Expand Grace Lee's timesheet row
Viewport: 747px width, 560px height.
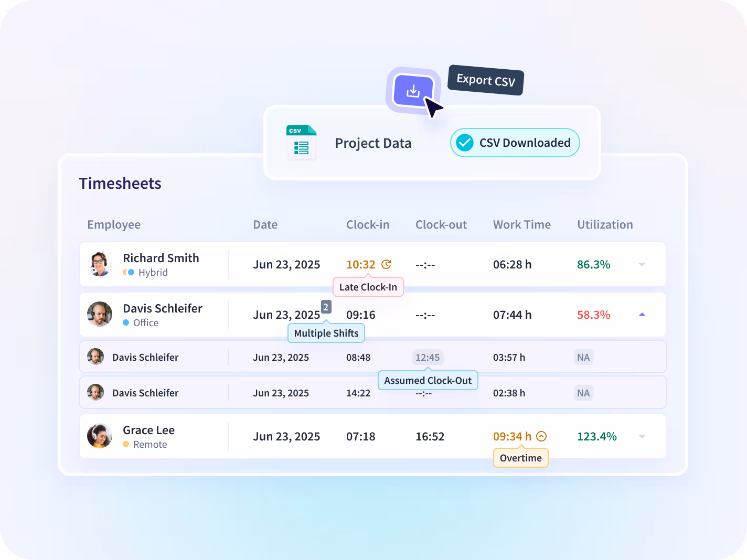(x=642, y=436)
